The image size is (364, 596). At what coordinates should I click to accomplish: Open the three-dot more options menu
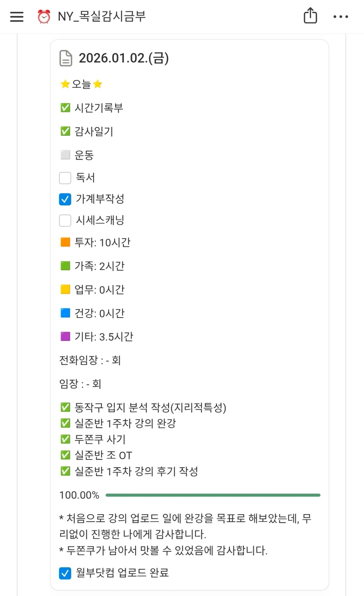click(x=341, y=16)
